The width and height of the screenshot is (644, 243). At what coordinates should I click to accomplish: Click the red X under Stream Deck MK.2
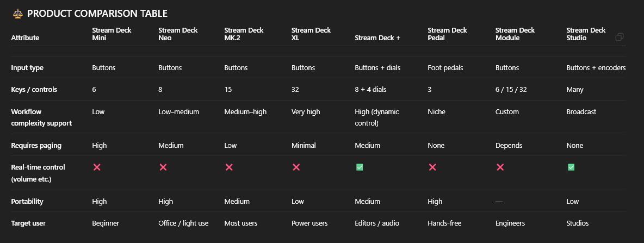pyautogui.click(x=229, y=167)
